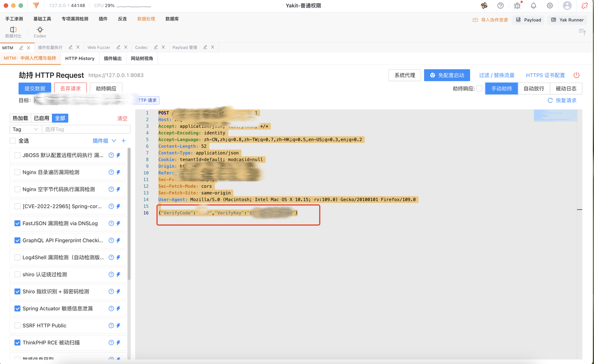This screenshot has width=594, height=364.
Task: Show help for JBOSS plugin
Action: click(111, 155)
